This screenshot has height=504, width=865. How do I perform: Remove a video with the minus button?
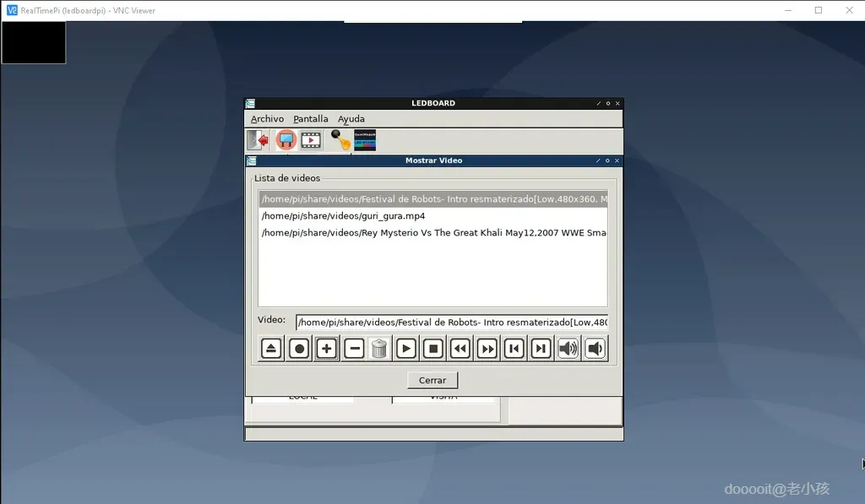pos(354,349)
